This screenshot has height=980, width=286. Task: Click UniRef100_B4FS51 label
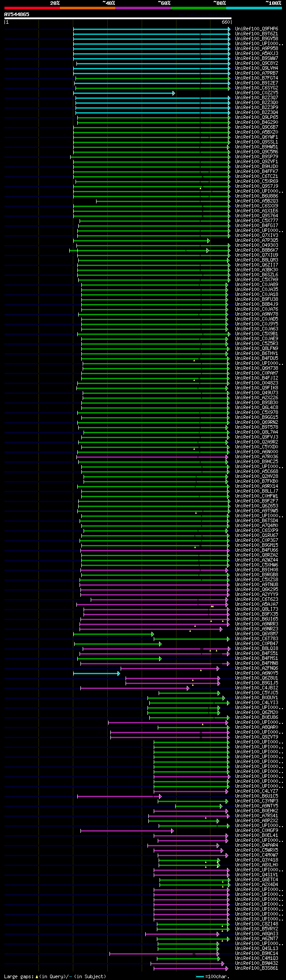tap(257, 654)
